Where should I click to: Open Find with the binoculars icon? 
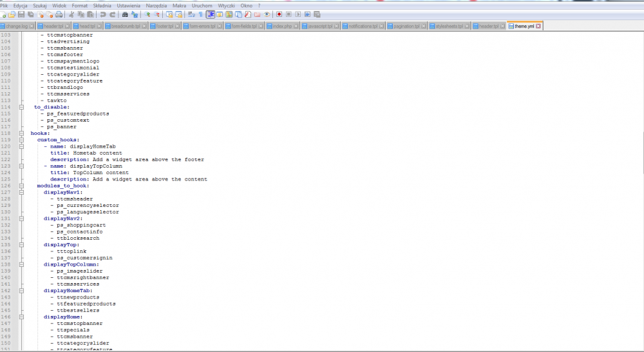(x=125, y=14)
